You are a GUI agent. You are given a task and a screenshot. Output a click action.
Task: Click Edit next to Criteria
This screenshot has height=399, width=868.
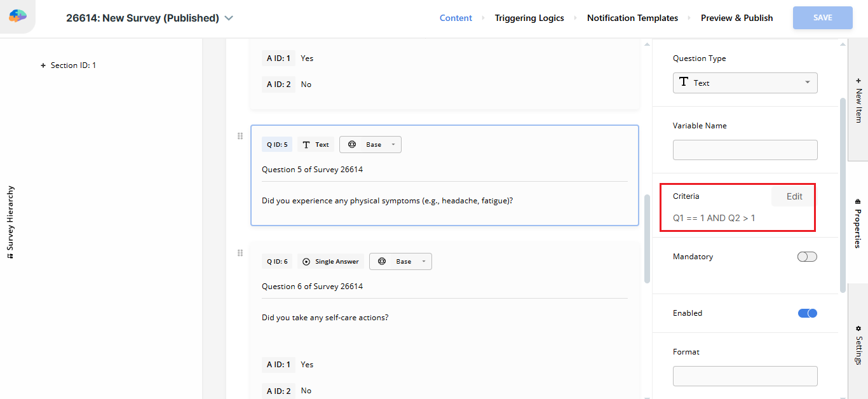tap(794, 196)
